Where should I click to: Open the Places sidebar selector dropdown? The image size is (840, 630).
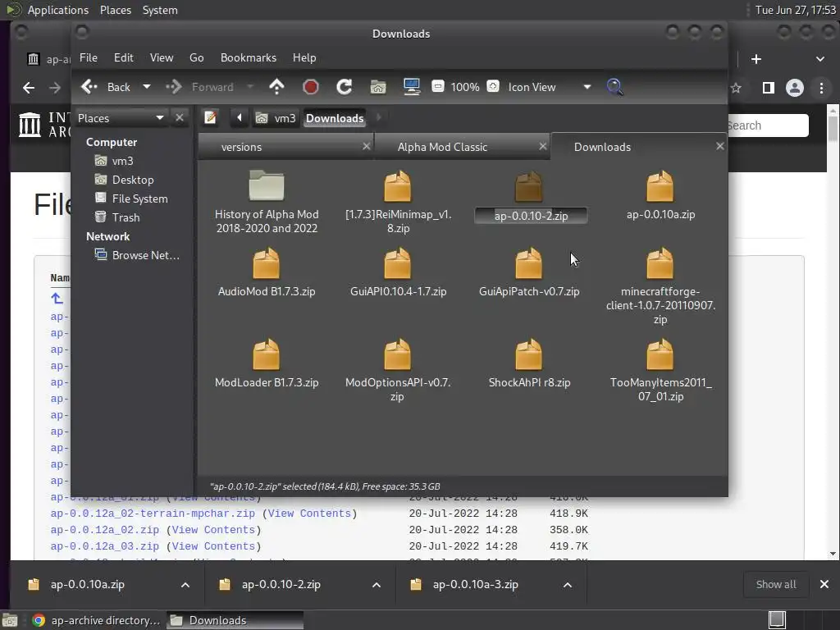(160, 117)
